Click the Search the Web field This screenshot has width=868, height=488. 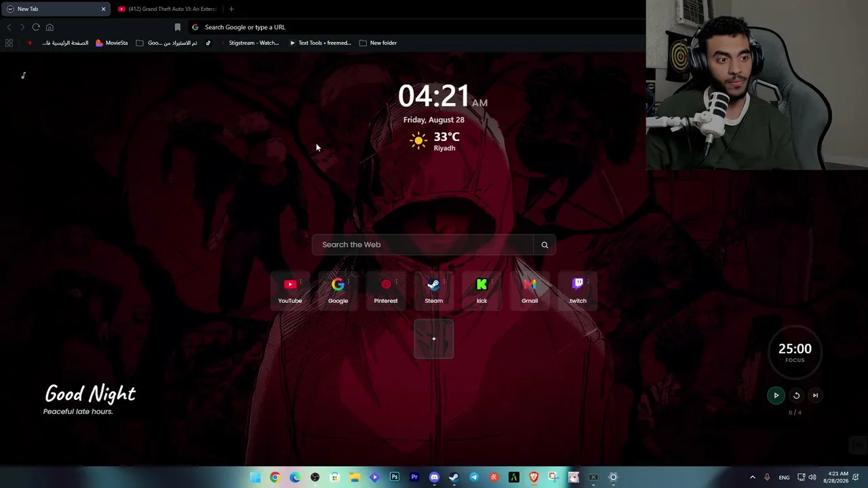click(423, 245)
